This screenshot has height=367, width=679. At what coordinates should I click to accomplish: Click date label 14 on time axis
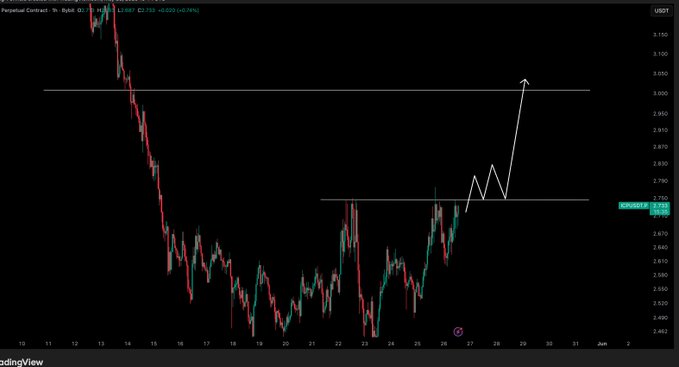pos(127,344)
